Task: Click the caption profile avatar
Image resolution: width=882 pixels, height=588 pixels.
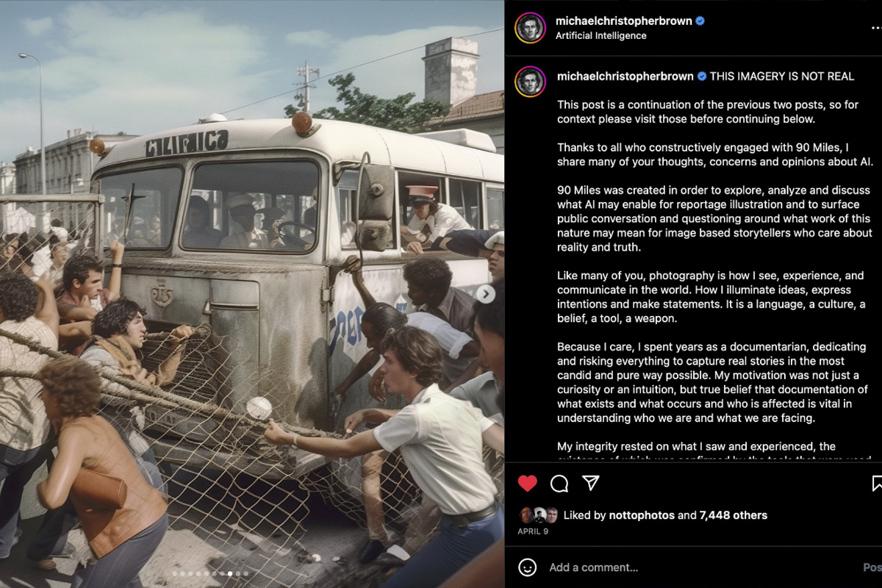Action: 530,82
